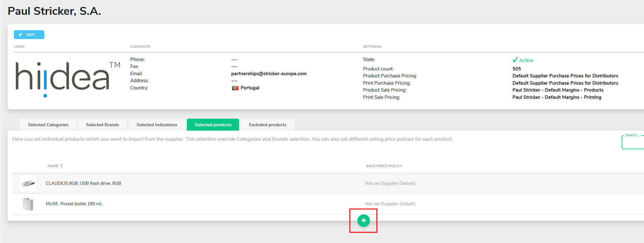Click the product count value 505
Screen dimensions: 644x243
click(x=517, y=69)
